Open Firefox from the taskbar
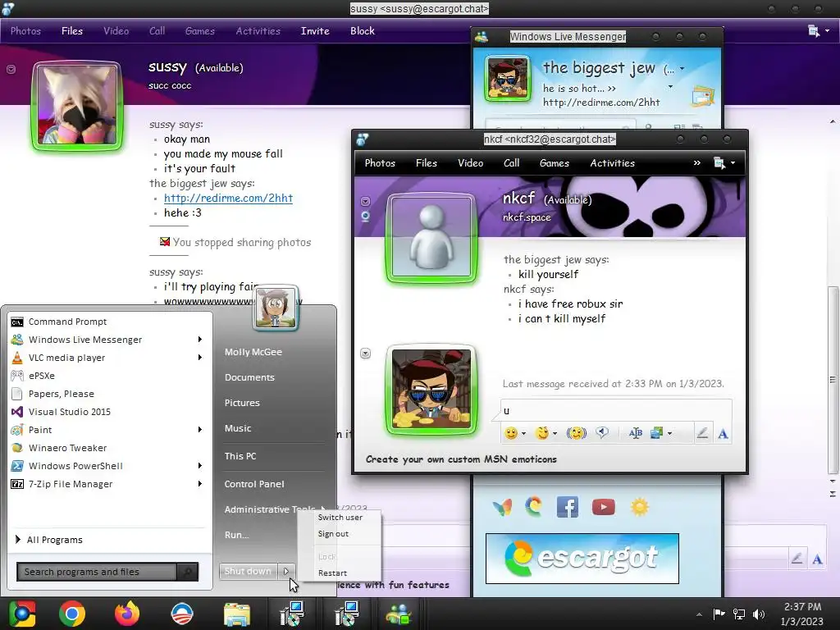This screenshot has width=840, height=630. [x=127, y=614]
